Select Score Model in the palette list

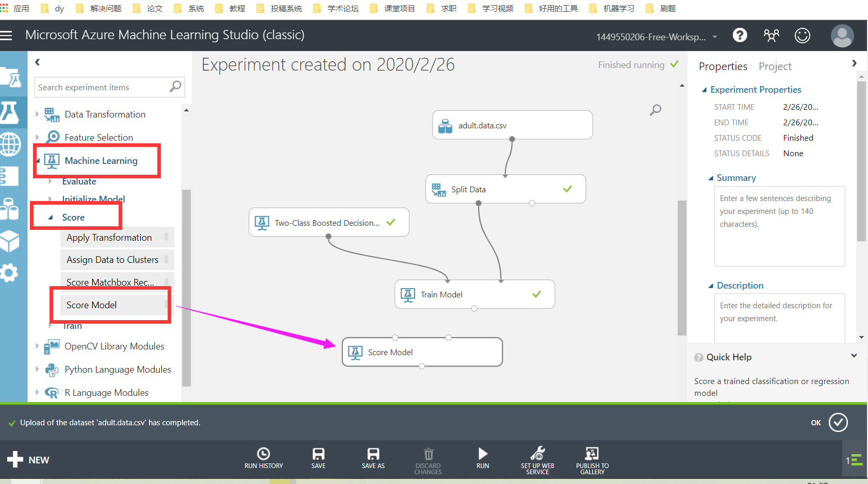[117, 305]
